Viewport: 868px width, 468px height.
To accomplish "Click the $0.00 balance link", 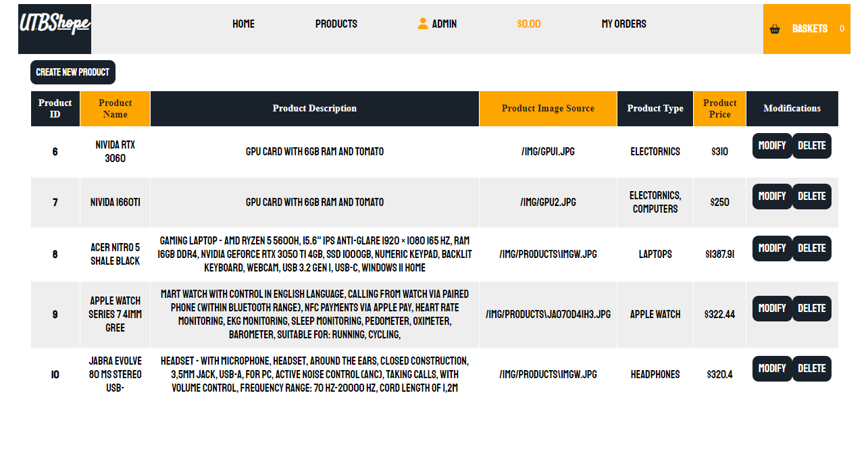I will click(529, 24).
